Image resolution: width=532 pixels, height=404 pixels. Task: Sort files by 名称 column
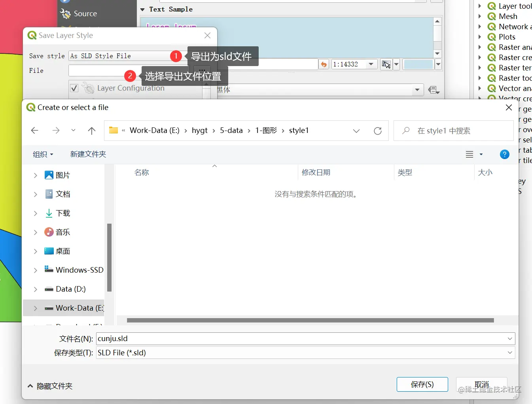coord(142,172)
